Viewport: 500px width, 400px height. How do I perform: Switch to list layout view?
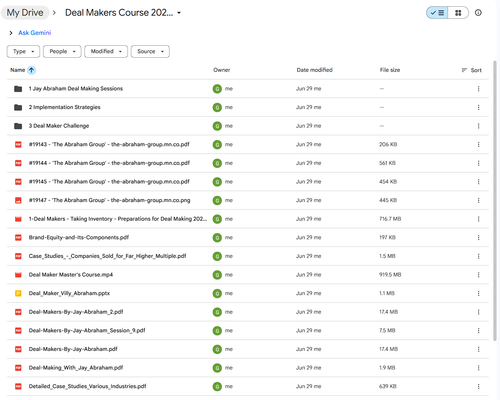437,13
